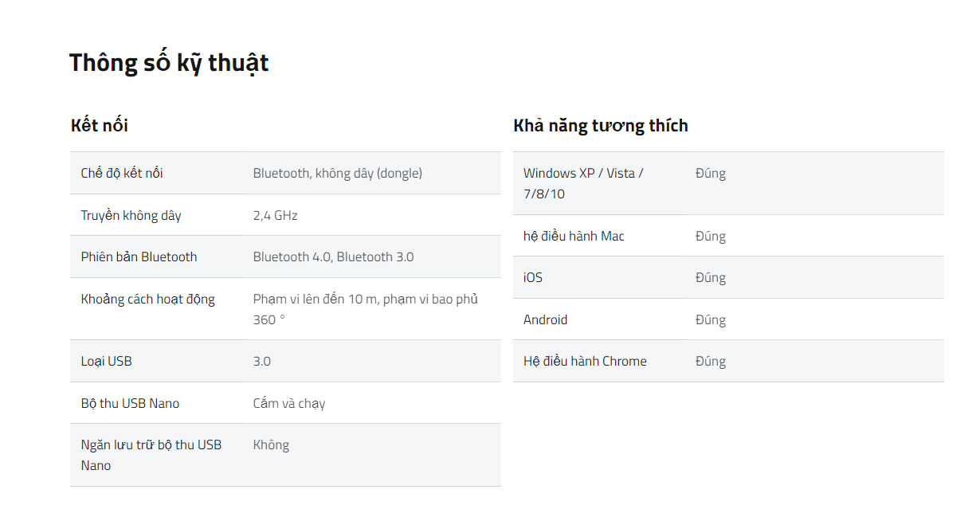Click the 'Hệ điều hành Chrome' row label
The width and height of the screenshot is (980, 513).
coord(585,361)
